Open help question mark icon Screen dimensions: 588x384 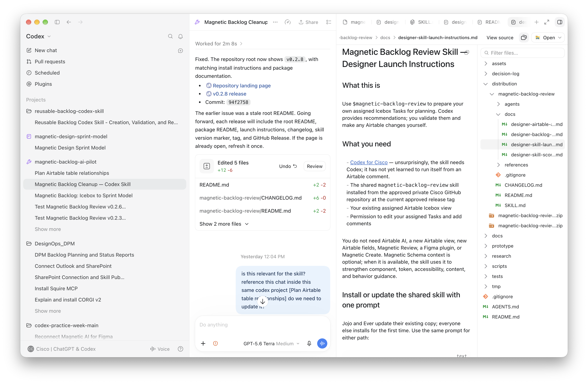[x=181, y=349]
